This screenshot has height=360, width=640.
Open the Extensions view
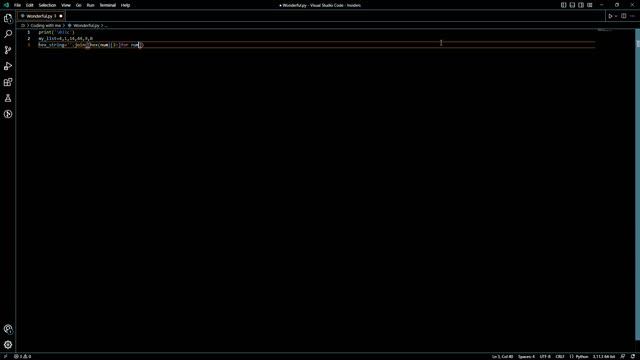point(8,82)
